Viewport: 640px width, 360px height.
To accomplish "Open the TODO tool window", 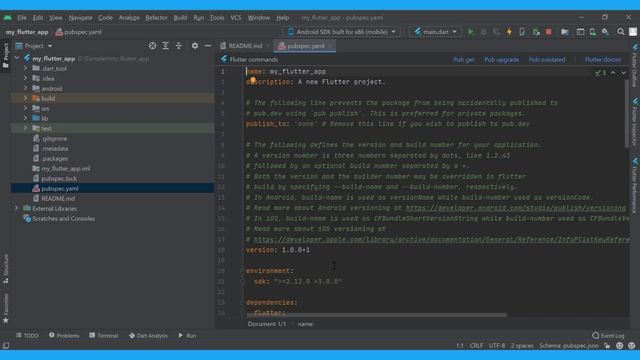I will pos(27,336).
